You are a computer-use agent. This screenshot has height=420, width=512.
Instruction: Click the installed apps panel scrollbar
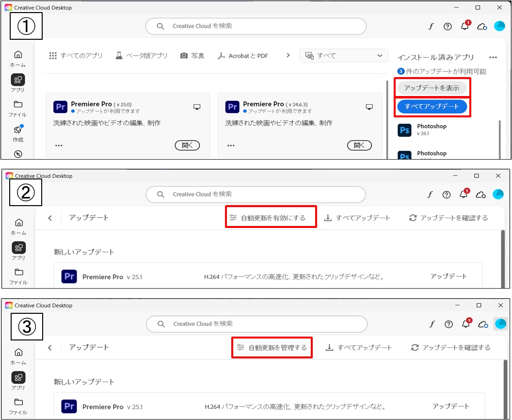coord(499,140)
